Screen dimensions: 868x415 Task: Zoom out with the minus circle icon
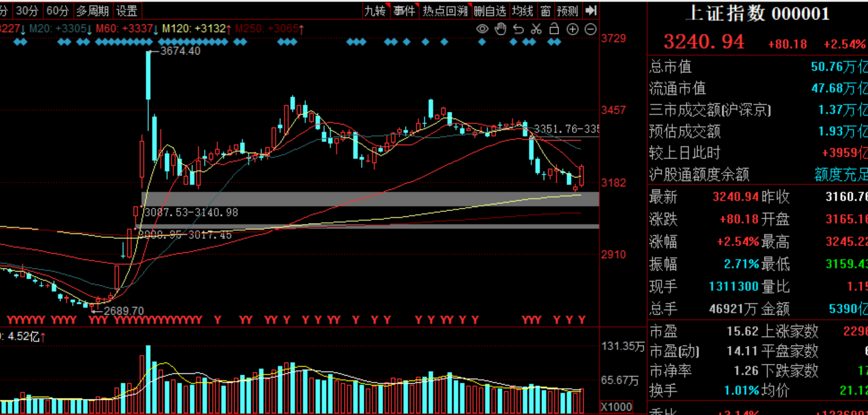[x=590, y=29]
